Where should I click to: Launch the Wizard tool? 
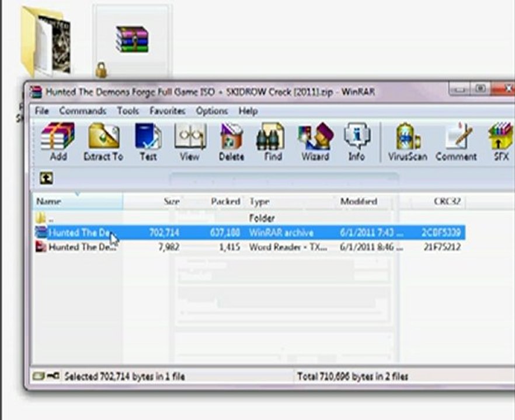pos(315,142)
